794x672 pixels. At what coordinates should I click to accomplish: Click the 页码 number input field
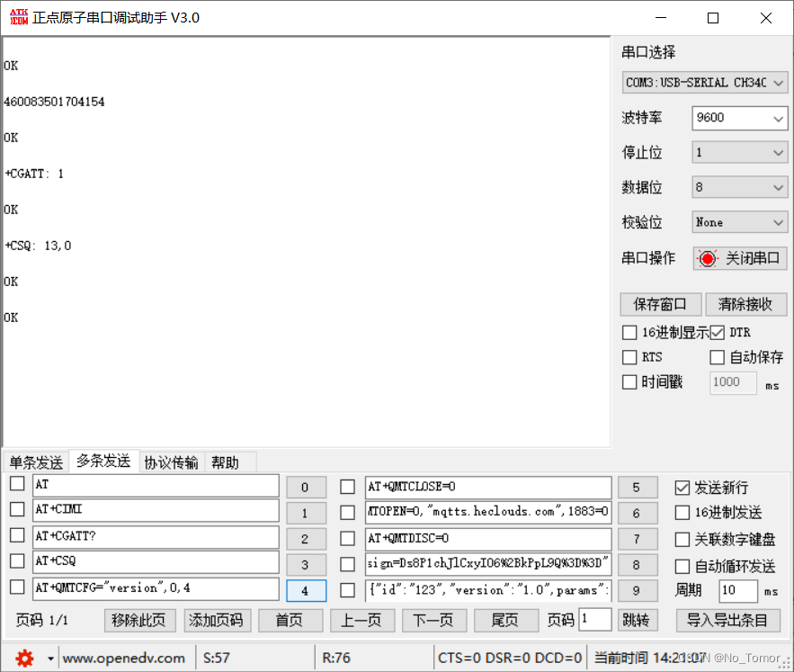[x=595, y=620]
